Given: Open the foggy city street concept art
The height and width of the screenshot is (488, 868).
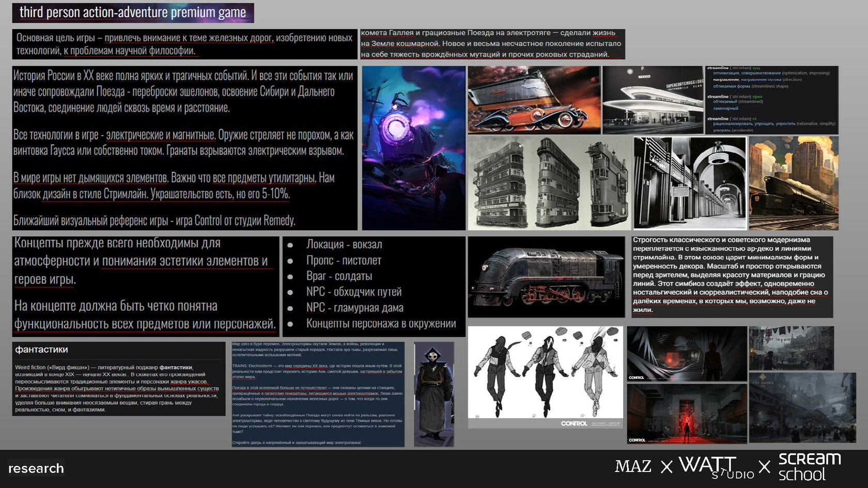Looking at the screenshot, I should (x=792, y=348).
